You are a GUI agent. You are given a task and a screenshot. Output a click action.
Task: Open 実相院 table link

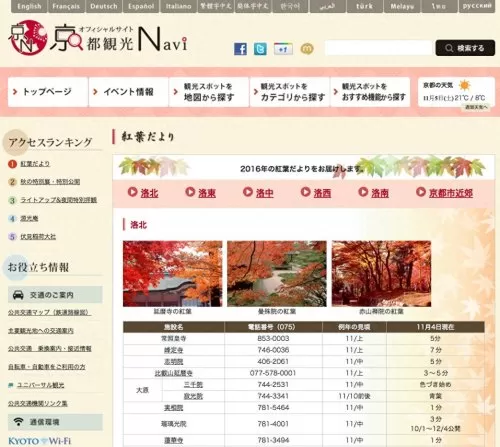(174, 408)
